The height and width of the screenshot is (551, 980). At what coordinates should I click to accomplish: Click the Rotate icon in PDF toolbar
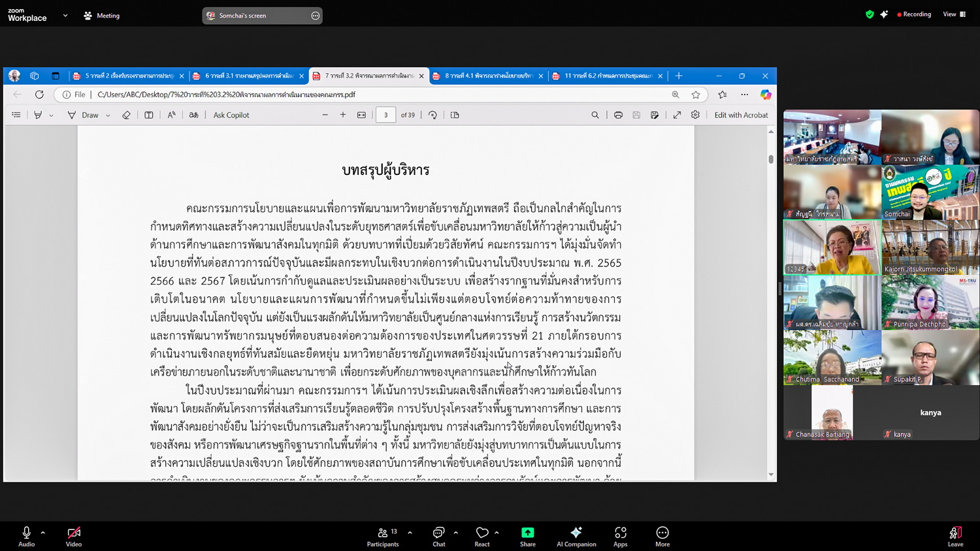[x=433, y=115]
